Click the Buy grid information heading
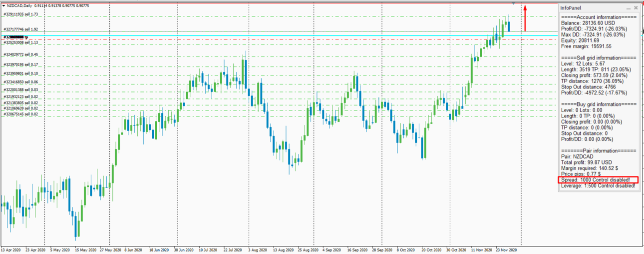The width and height of the screenshot is (644, 254). pyautogui.click(x=599, y=104)
